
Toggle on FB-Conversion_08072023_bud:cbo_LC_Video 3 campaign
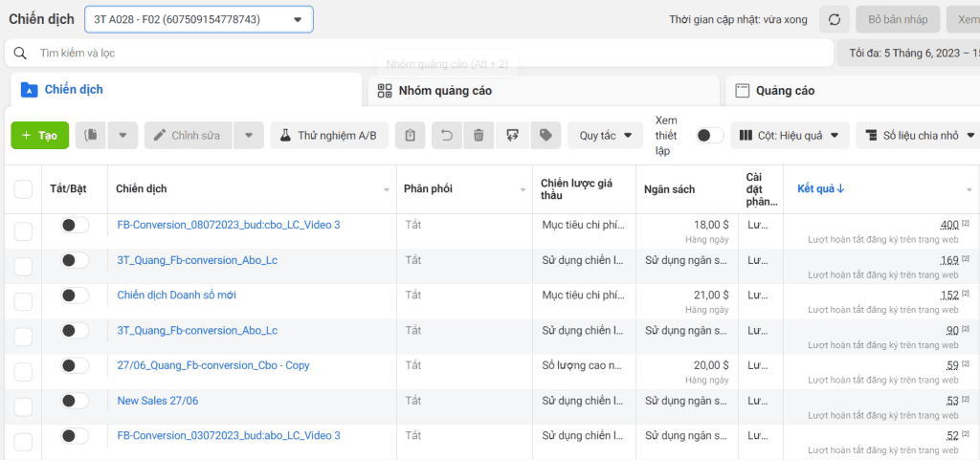click(x=75, y=225)
